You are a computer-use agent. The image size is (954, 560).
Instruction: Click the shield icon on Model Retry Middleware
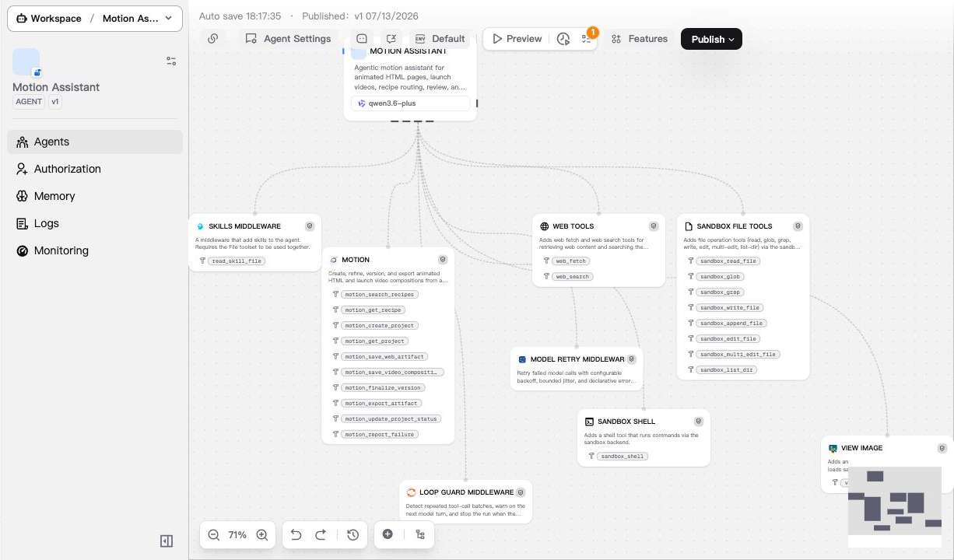point(631,359)
